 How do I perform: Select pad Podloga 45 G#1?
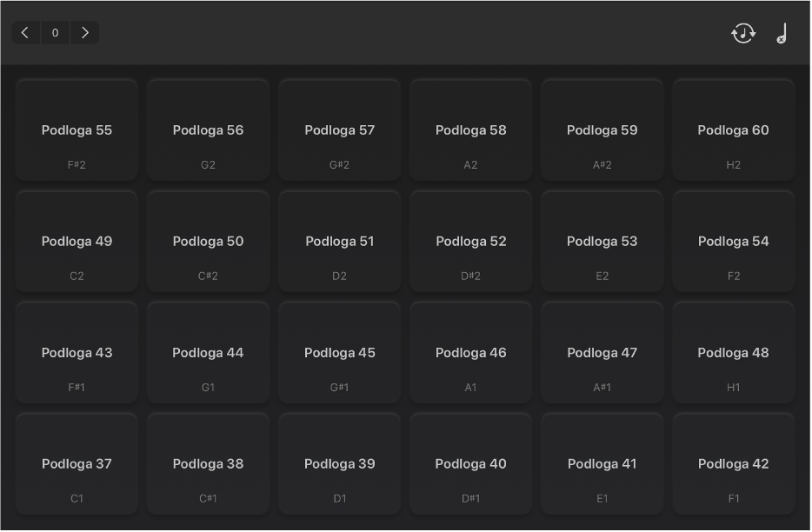(x=340, y=353)
